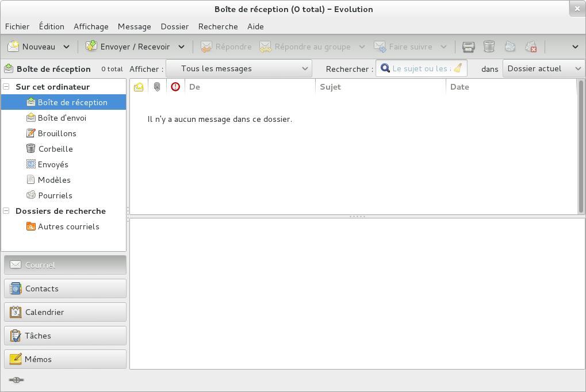
Task: Open the Tous les messages filter dropdown
Action: [239, 68]
